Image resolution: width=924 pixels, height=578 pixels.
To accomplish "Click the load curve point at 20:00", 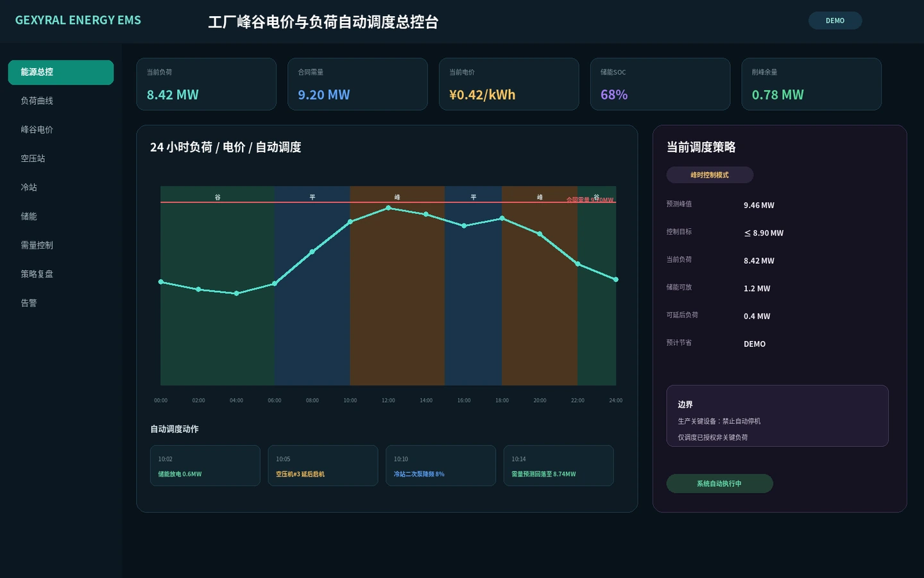I will (x=540, y=234).
